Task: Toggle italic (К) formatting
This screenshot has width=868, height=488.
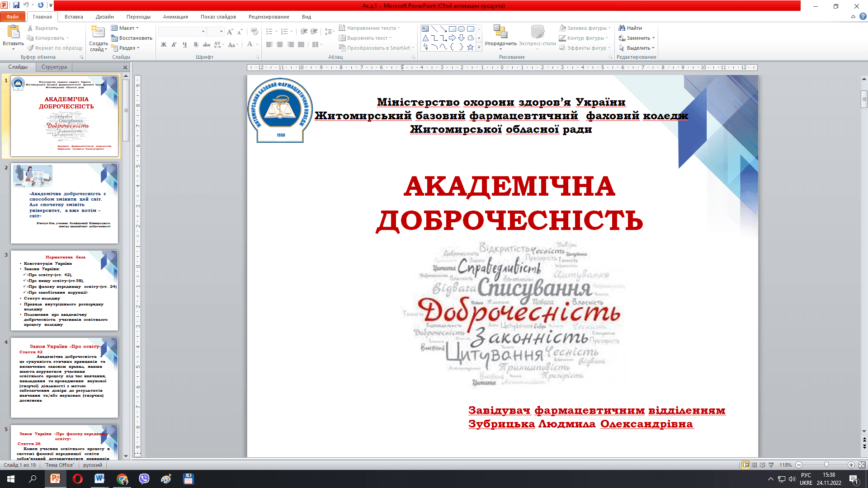Action: (x=174, y=44)
